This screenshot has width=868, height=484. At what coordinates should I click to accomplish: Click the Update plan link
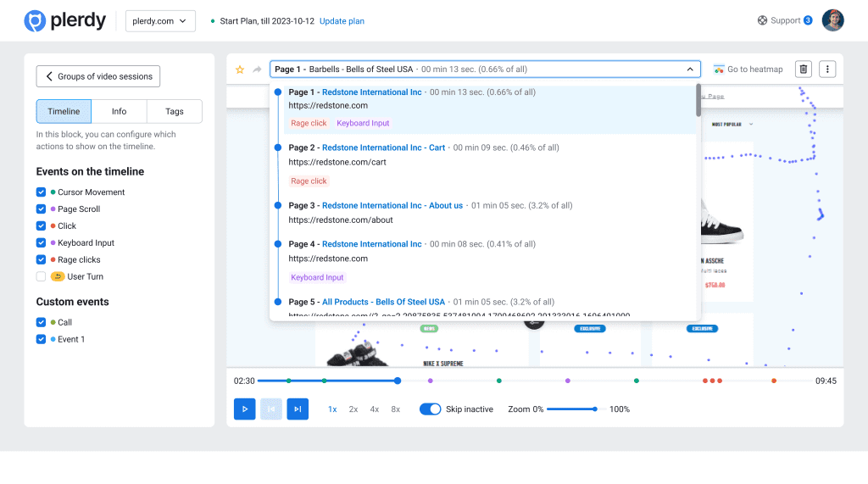coord(342,21)
